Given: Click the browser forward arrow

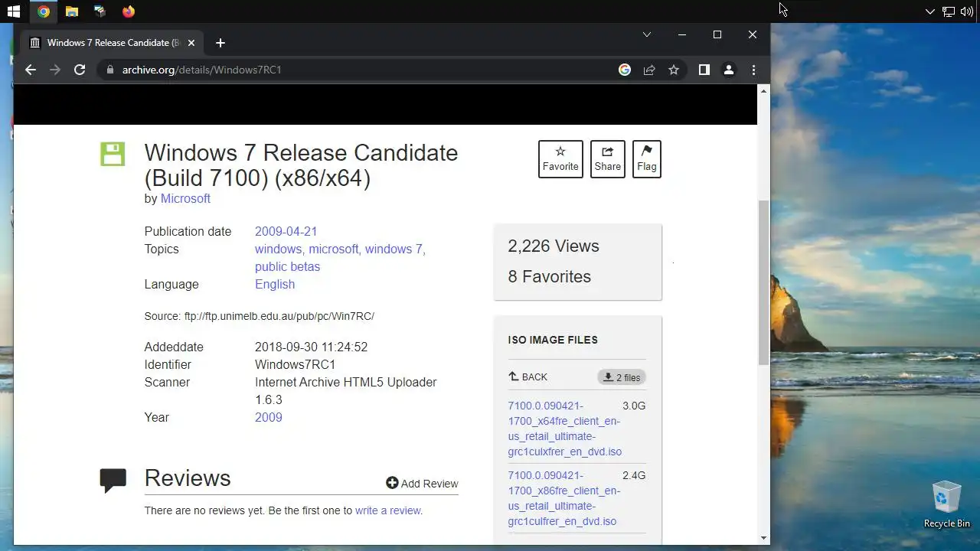Looking at the screenshot, I should click(55, 70).
